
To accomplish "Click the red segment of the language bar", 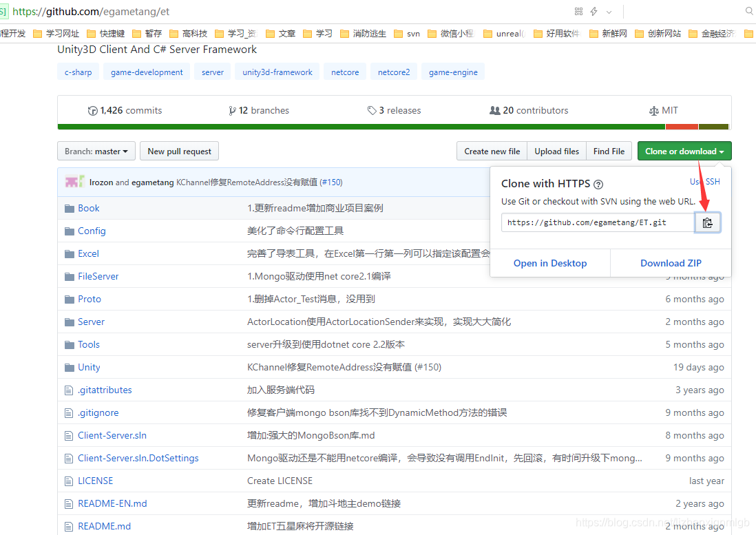I will click(x=681, y=127).
